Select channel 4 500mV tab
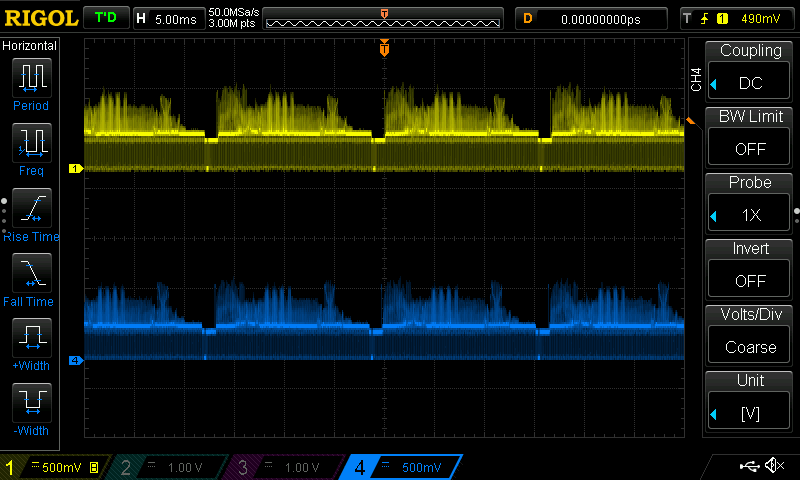This screenshot has height=480, width=800. pyautogui.click(x=402, y=467)
